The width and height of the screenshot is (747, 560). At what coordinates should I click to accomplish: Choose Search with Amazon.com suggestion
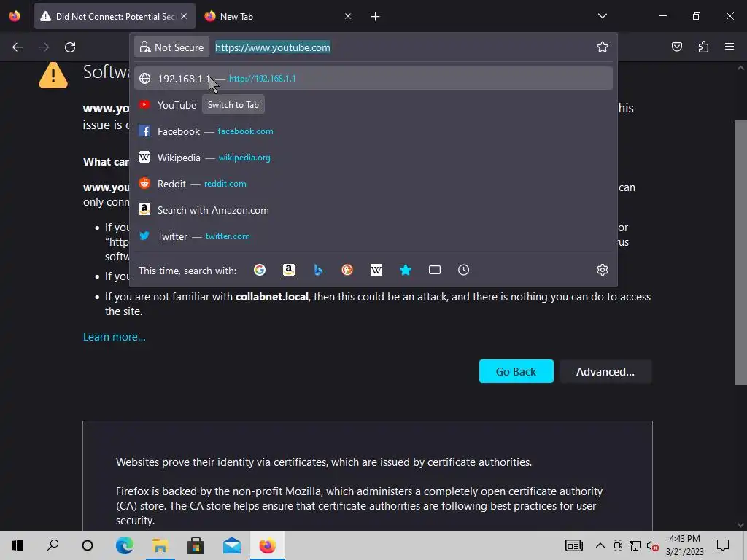point(373,210)
